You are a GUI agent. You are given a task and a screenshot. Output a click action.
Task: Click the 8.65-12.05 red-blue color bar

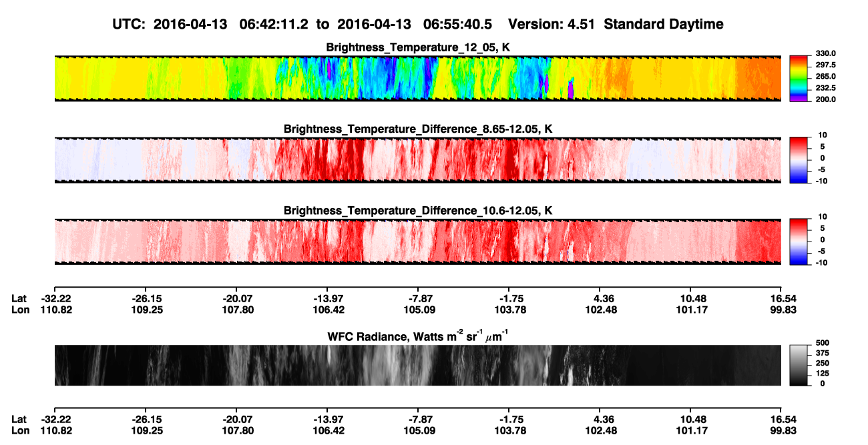pos(799,159)
